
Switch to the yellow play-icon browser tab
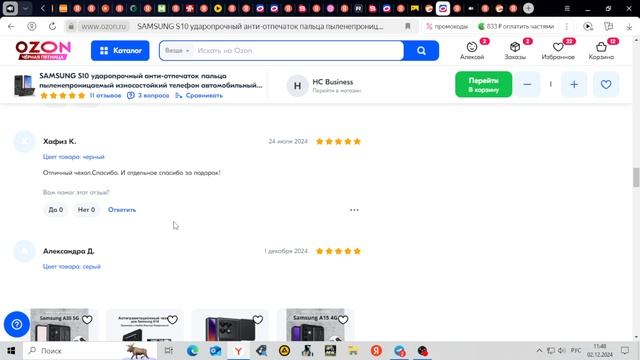click(x=218, y=8)
